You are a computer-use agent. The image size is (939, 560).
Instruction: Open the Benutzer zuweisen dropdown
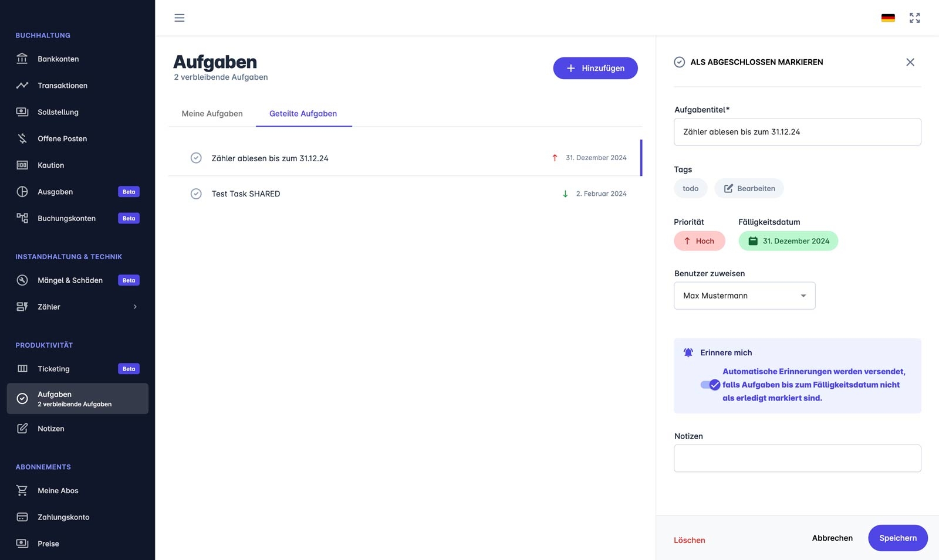(x=744, y=296)
